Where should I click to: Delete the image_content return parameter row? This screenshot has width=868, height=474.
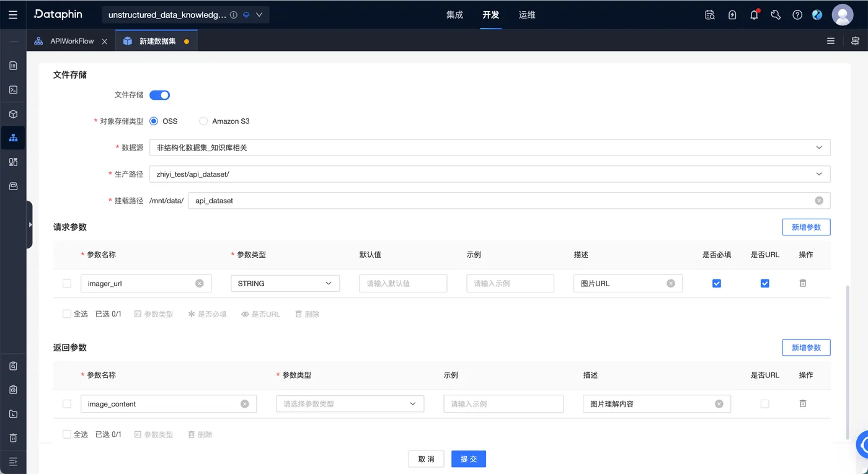coord(803,403)
